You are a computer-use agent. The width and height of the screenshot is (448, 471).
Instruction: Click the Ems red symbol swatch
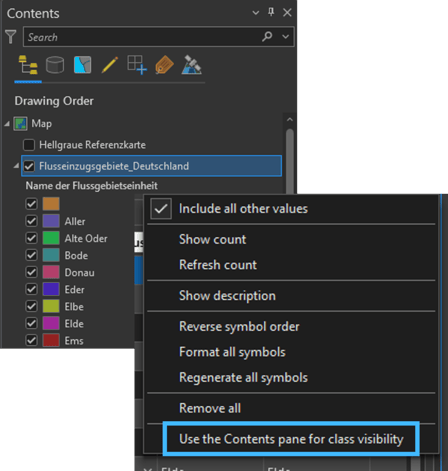pos(51,340)
